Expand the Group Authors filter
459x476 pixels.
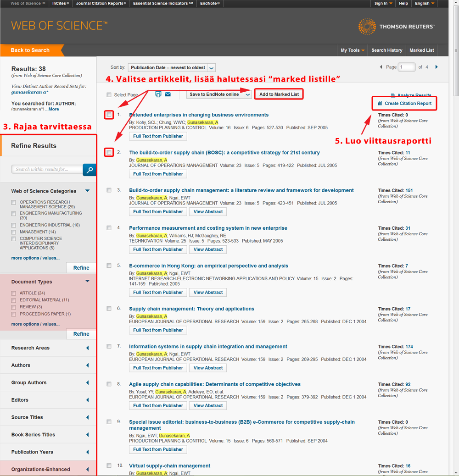click(88, 382)
